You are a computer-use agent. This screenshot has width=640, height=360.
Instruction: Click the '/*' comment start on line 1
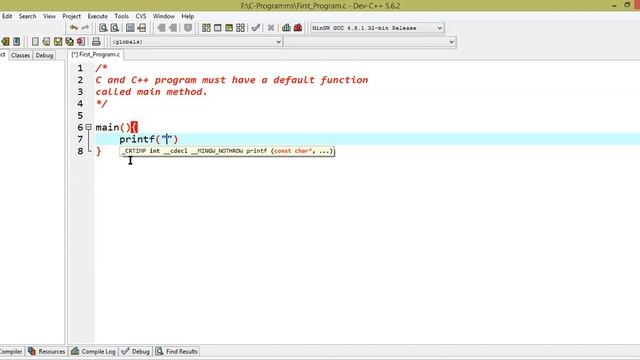tap(102, 68)
